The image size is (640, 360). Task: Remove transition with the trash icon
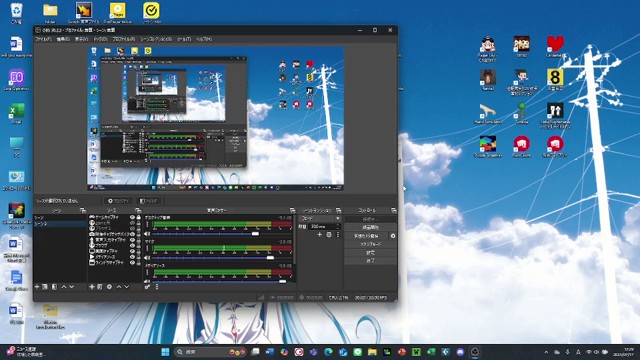(329, 235)
